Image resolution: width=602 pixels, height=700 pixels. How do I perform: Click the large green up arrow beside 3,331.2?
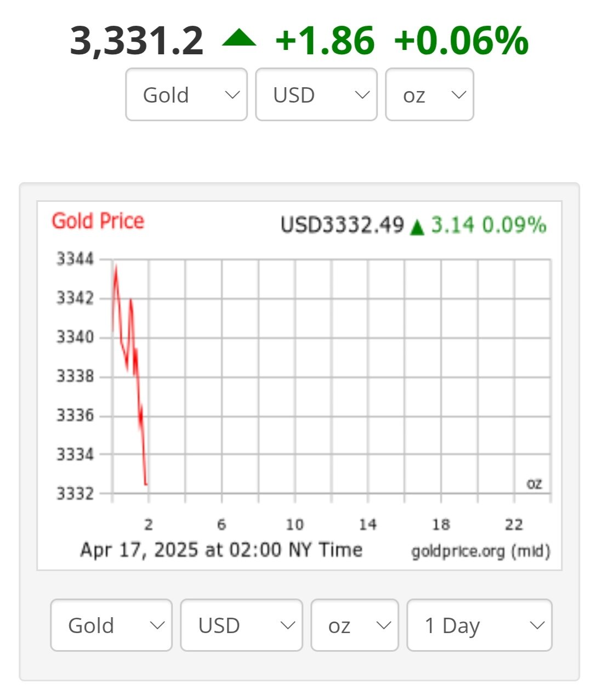[239, 39]
